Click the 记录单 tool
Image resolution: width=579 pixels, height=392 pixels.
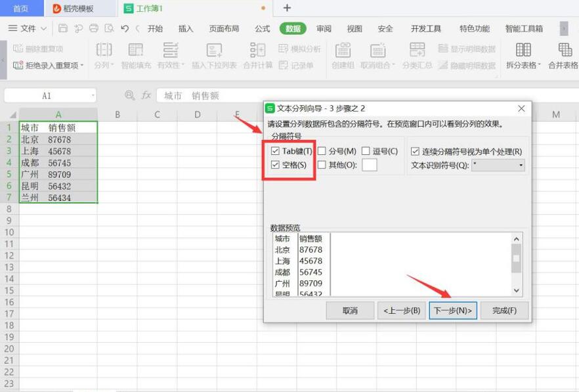296,66
